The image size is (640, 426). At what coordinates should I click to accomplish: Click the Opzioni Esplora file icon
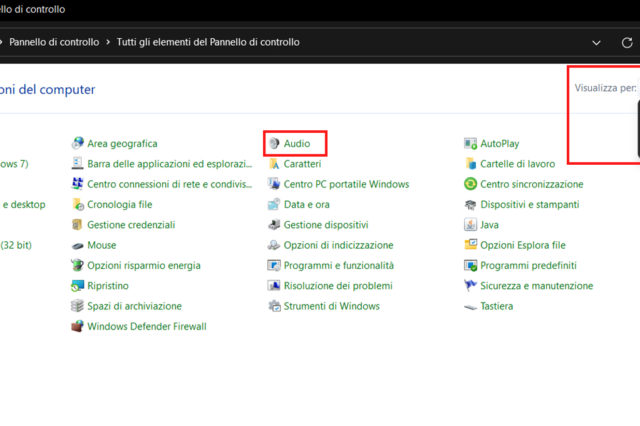[x=470, y=245]
